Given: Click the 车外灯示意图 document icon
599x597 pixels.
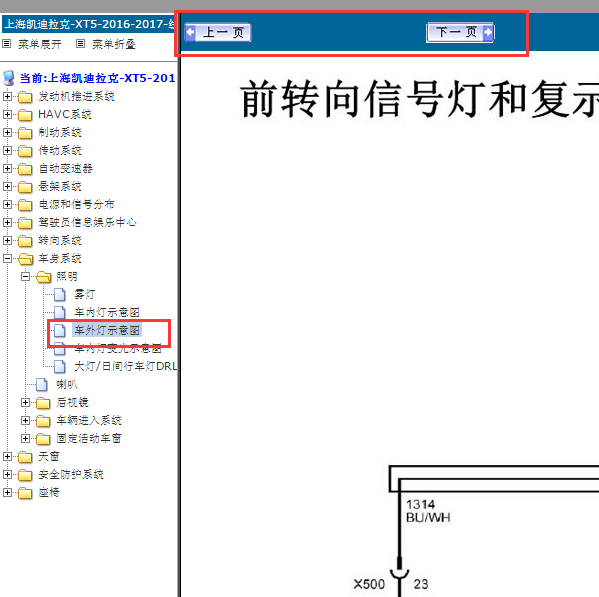Looking at the screenshot, I should pyautogui.click(x=60, y=330).
